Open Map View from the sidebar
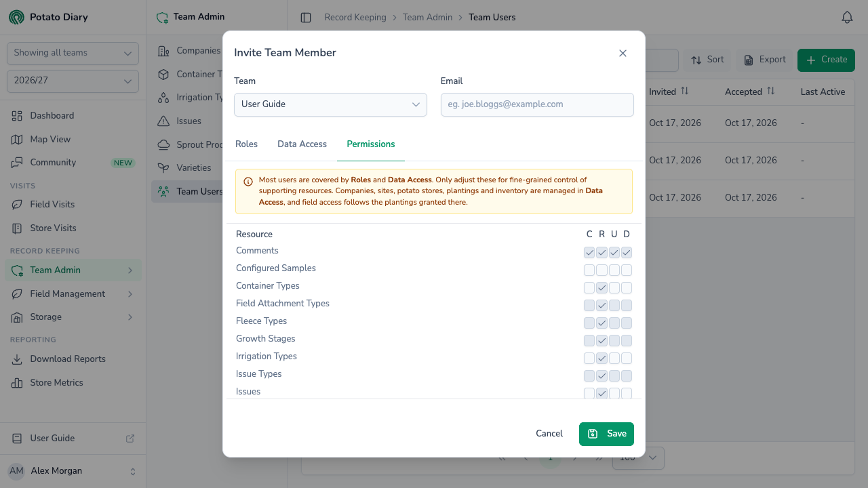The width and height of the screenshot is (868, 488). [x=73, y=139]
